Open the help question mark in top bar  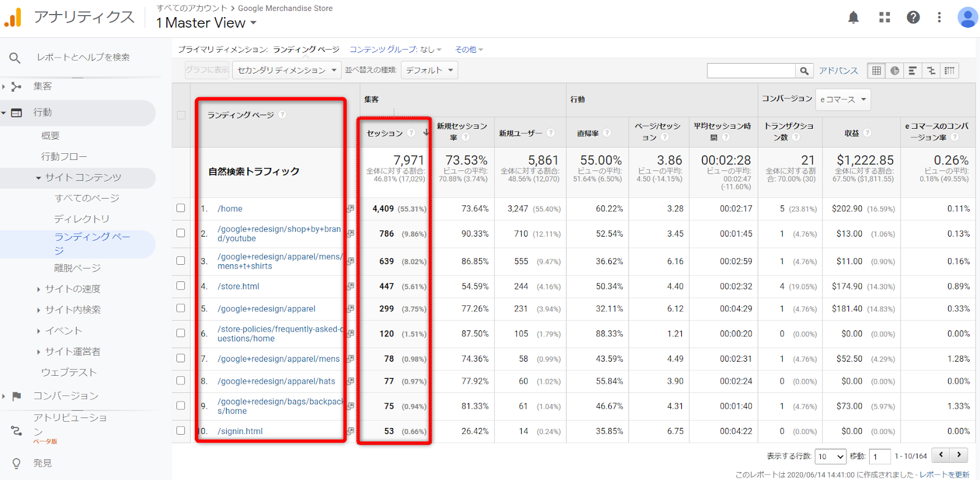(913, 17)
